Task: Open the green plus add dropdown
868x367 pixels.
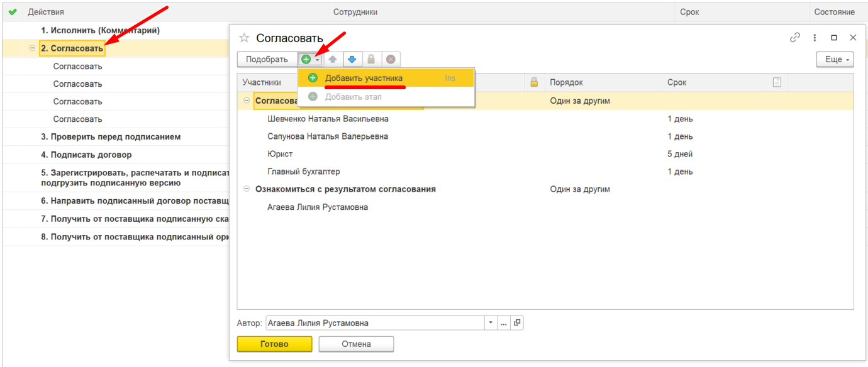Action: click(x=309, y=59)
